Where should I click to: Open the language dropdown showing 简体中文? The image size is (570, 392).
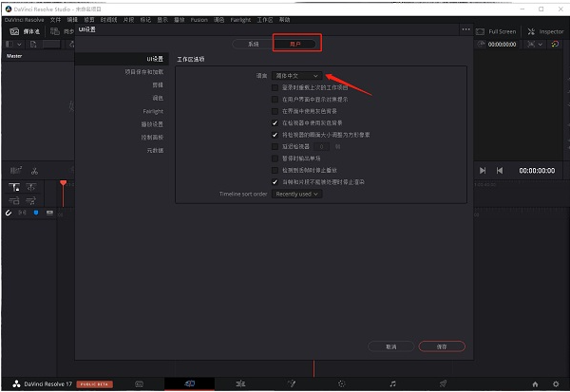[x=297, y=76]
